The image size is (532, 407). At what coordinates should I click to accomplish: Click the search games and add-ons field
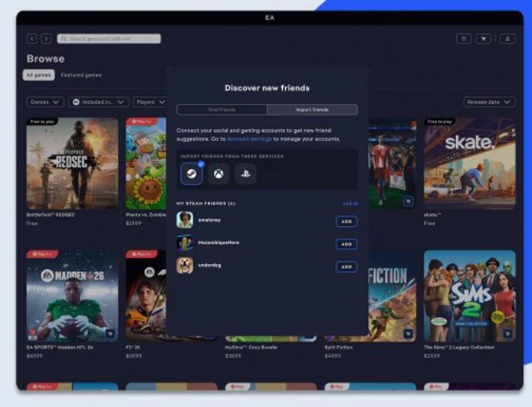pyautogui.click(x=109, y=38)
